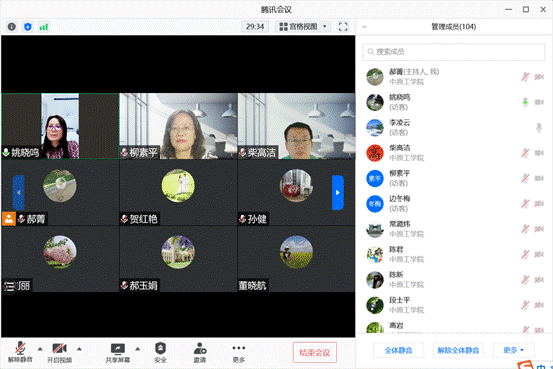The width and height of the screenshot is (553, 369).
Task: Go to next video page arrow
Action: click(338, 193)
